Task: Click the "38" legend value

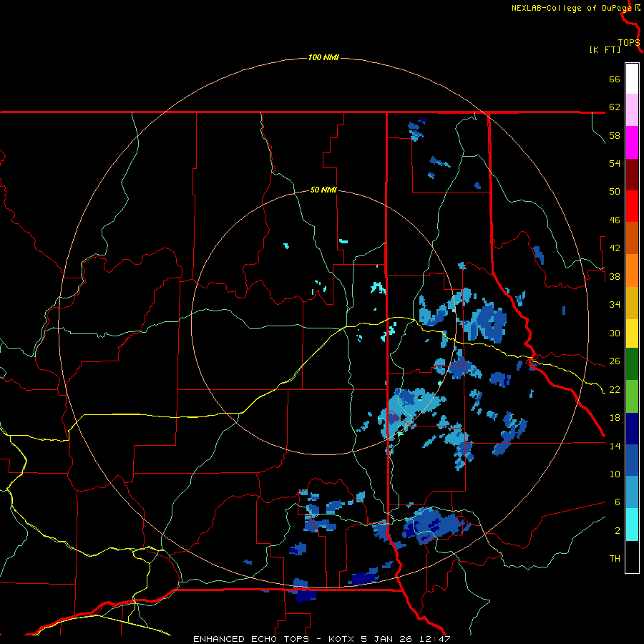Action: pyautogui.click(x=615, y=276)
